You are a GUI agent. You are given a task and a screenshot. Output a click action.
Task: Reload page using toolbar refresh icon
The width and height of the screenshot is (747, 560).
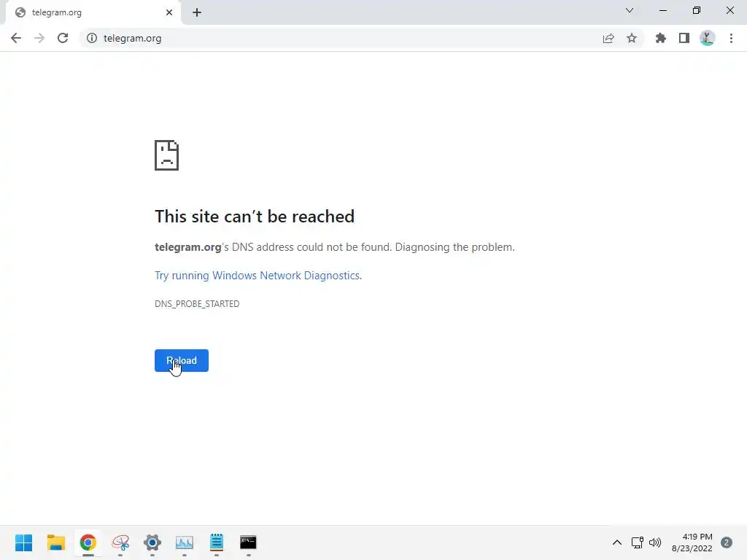pyautogui.click(x=63, y=38)
